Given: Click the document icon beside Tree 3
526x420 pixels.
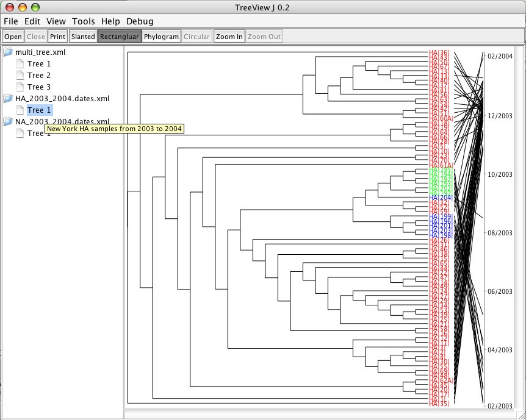Looking at the screenshot, I should pos(20,87).
